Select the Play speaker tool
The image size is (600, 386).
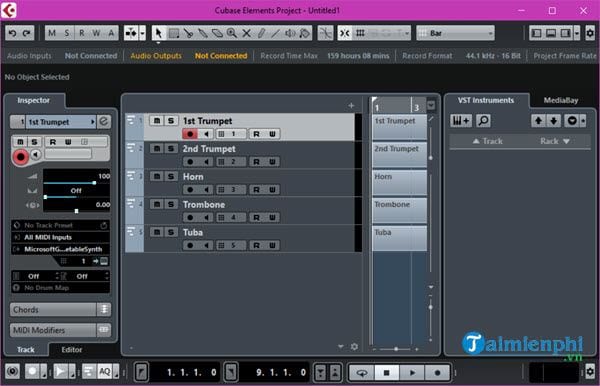click(x=290, y=33)
